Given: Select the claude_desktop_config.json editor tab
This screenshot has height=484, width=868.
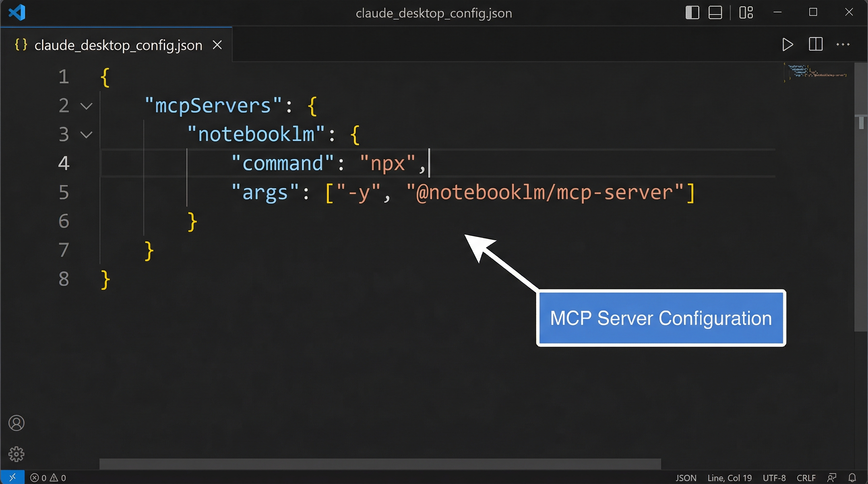Looking at the screenshot, I should (116, 45).
